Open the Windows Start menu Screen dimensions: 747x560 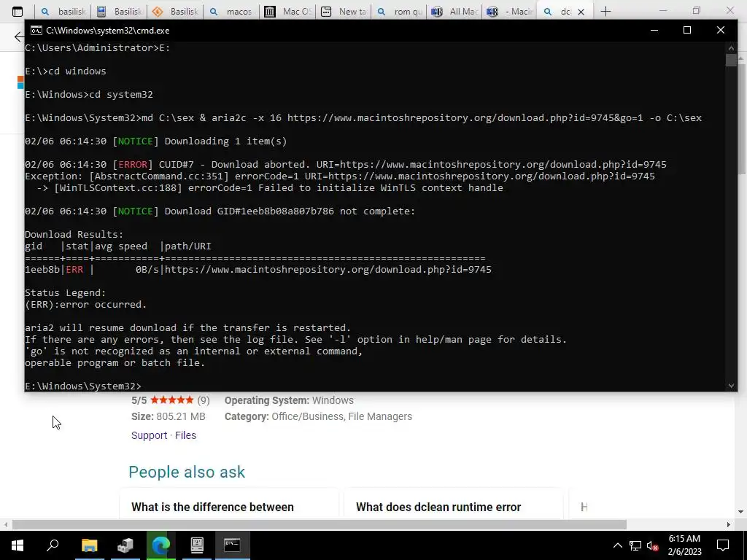click(18, 545)
